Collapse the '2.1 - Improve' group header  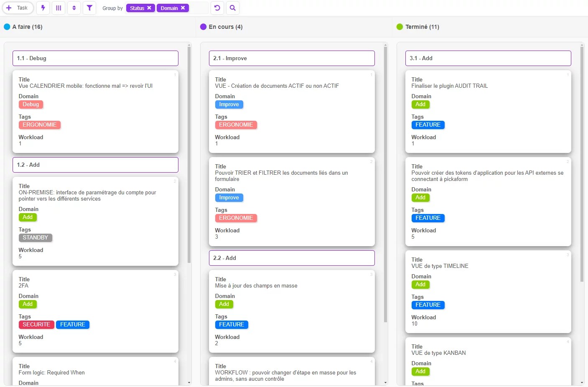coord(292,58)
